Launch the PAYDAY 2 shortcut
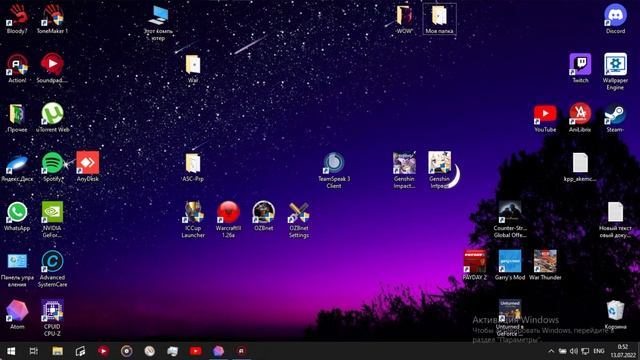Viewport: 640px width, 360px height. coord(475,265)
